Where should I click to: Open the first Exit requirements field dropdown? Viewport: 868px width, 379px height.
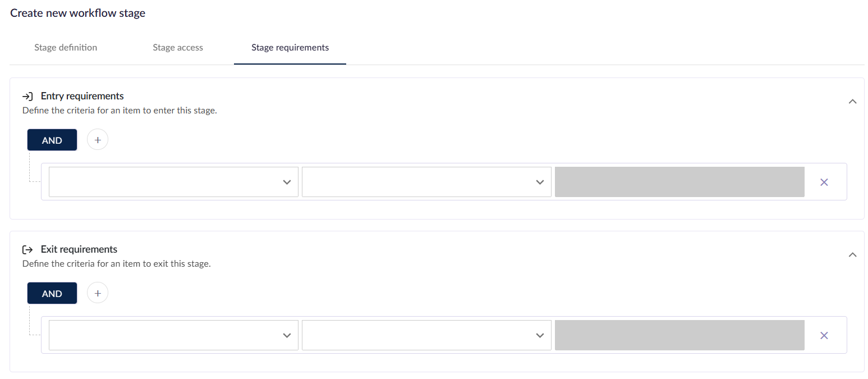coord(173,335)
